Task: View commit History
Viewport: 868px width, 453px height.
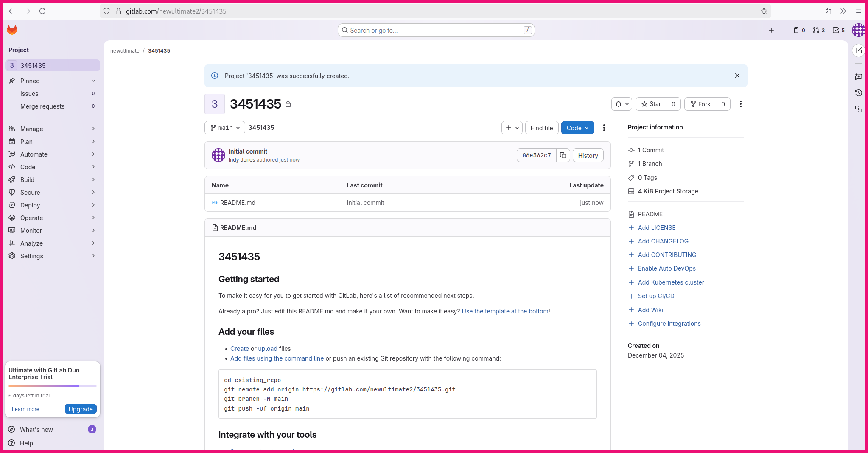Action: click(x=588, y=155)
